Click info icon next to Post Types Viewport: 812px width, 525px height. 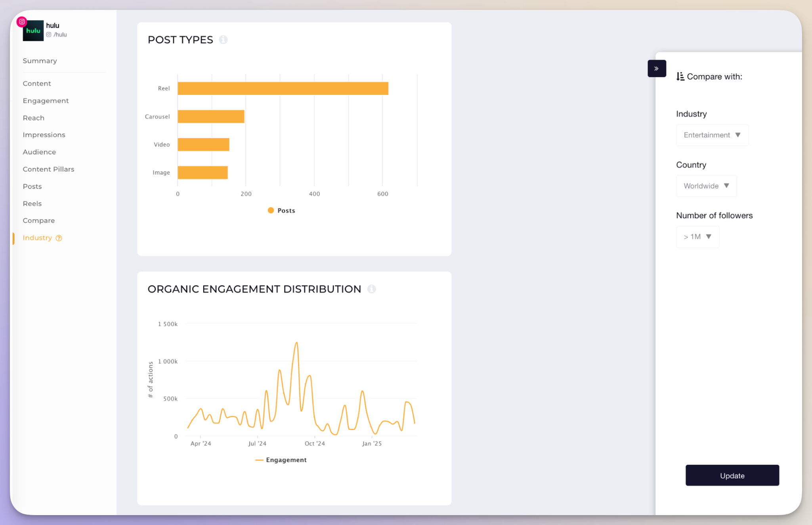click(224, 40)
